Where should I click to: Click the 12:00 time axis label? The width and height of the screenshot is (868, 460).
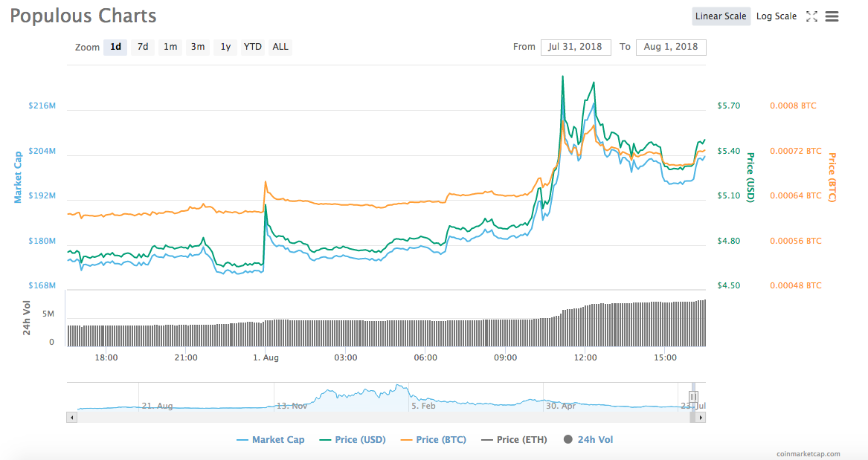click(585, 357)
